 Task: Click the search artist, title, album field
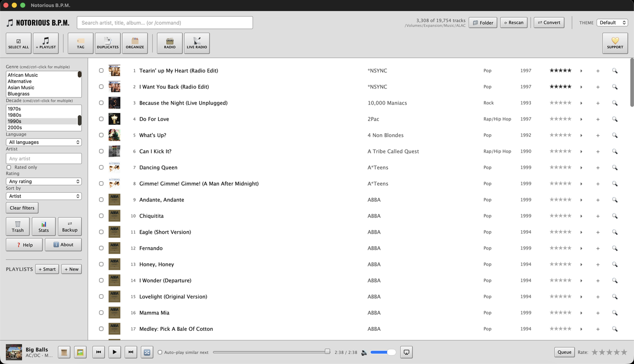tap(165, 23)
